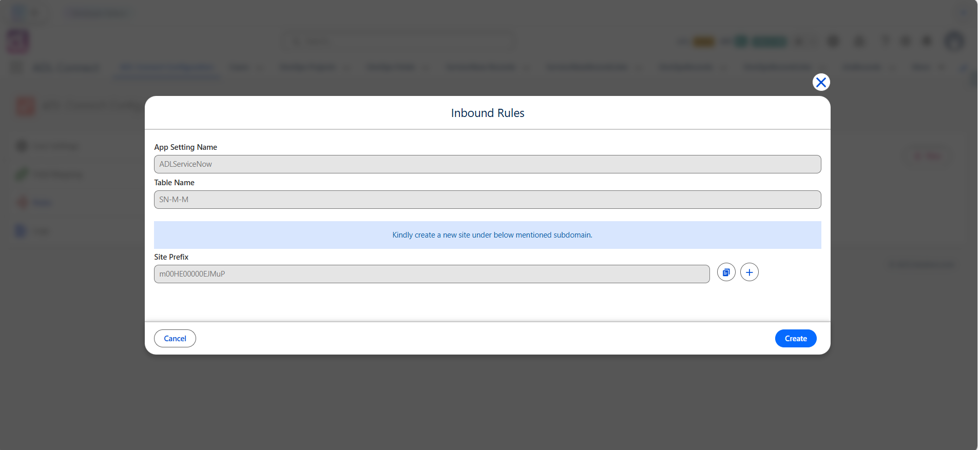Copy the Site Prefix value
The height and width of the screenshot is (450, 980).
(726, 272)
